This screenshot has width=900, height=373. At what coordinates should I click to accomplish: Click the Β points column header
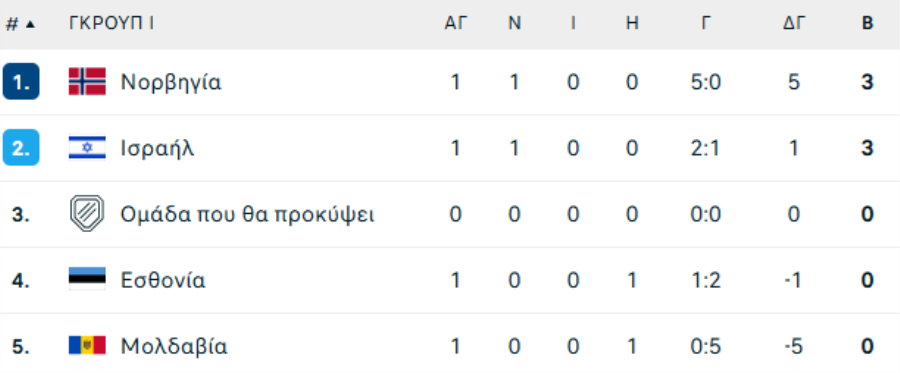click(867, 24)
